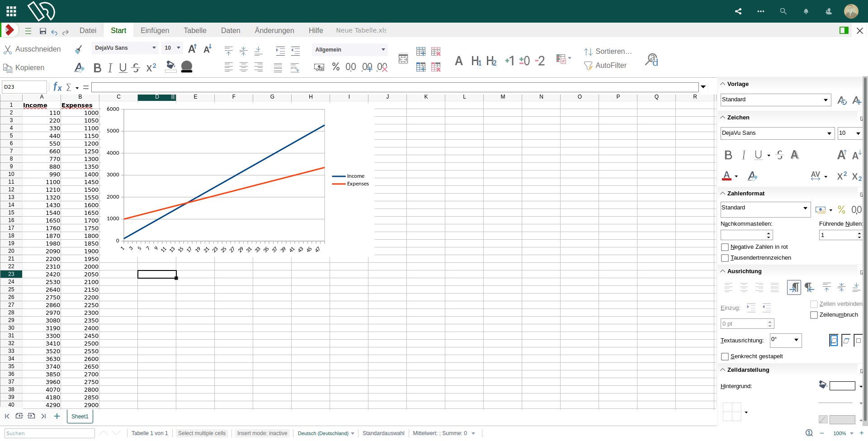The image size is (868, 441).
Task: Open the function wizard fx icon
Action: 57,87
